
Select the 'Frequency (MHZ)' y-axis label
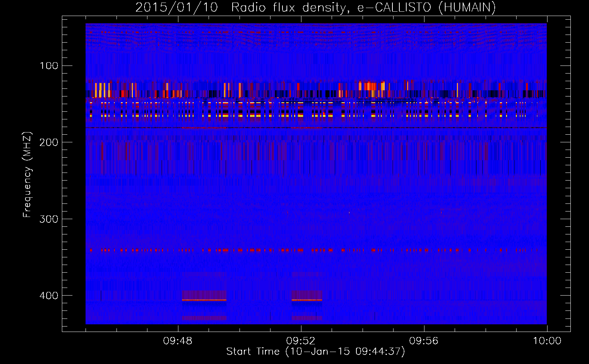click(x=27, y=175)
